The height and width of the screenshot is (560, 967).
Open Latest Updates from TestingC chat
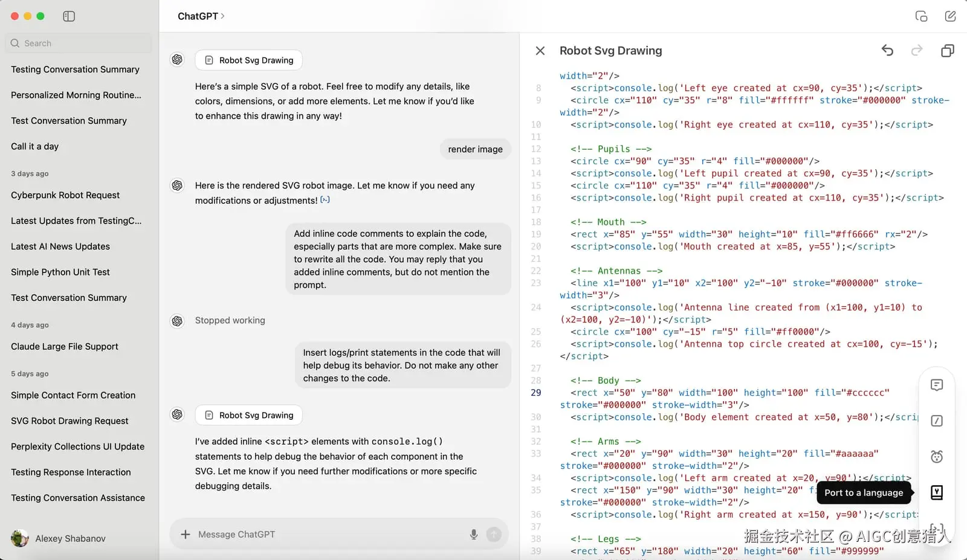(x=76, y=220)
